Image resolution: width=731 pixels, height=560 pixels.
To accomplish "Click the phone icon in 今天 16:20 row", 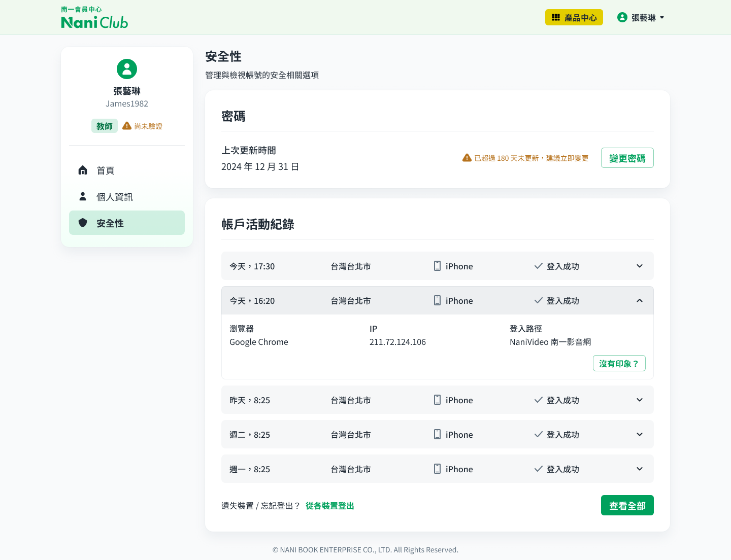I will coord(437,300).
